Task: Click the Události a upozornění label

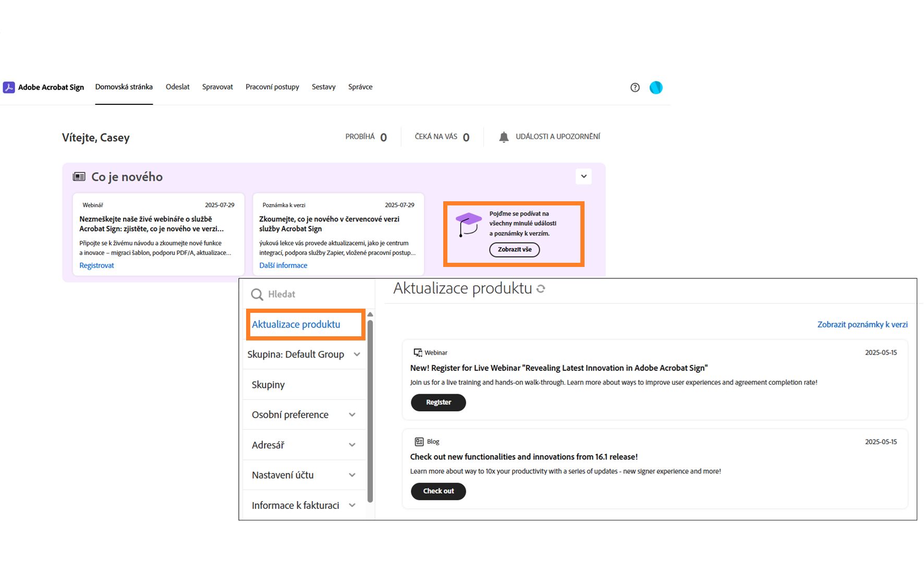Action: [x=558, y=137]
